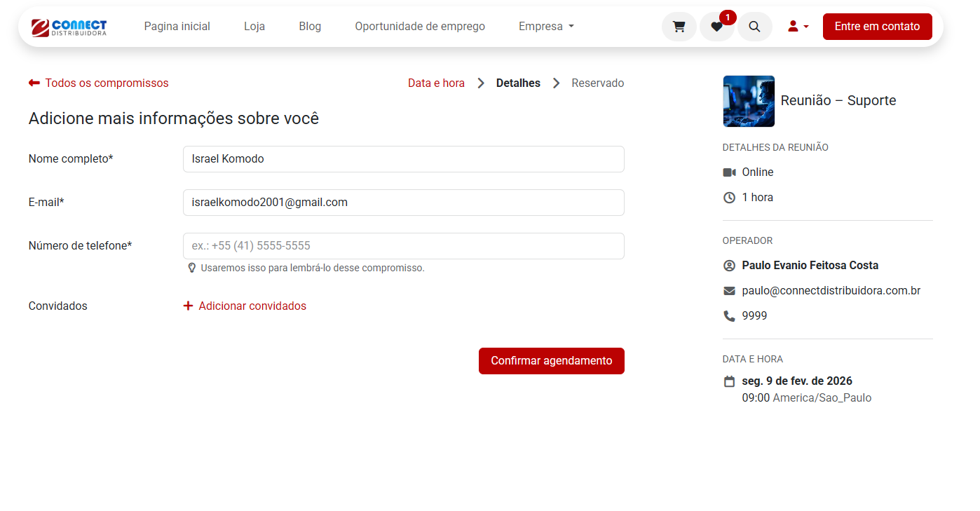Click the Connect Distribuidora logo
Viewport: 980px width, 511px height.
[x=69, y=27]
